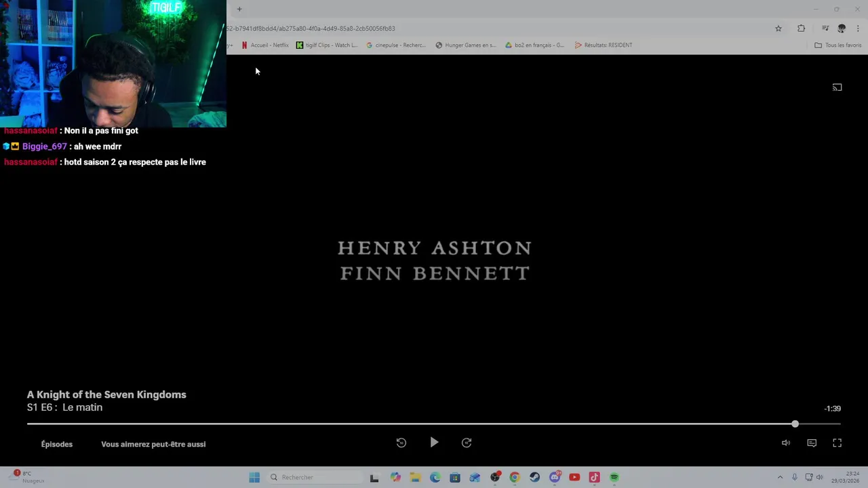The image size is (868, 488).
Task: Click the system tray volume icon
Action: click(x=819, y=477)
